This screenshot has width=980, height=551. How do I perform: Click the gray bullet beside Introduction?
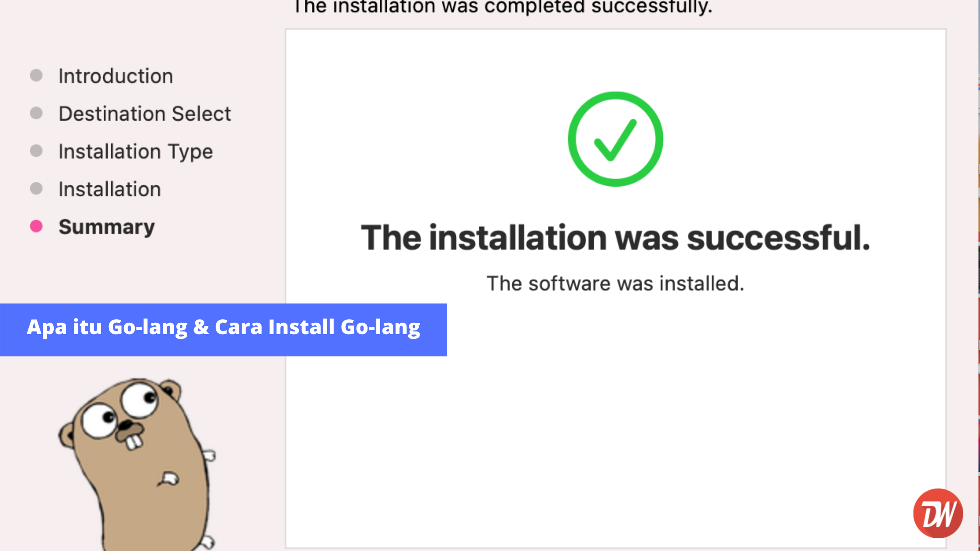pos(36,76)
